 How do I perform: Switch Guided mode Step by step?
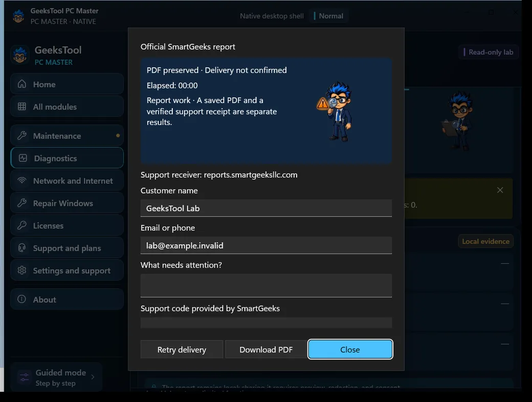pos(56,377)
